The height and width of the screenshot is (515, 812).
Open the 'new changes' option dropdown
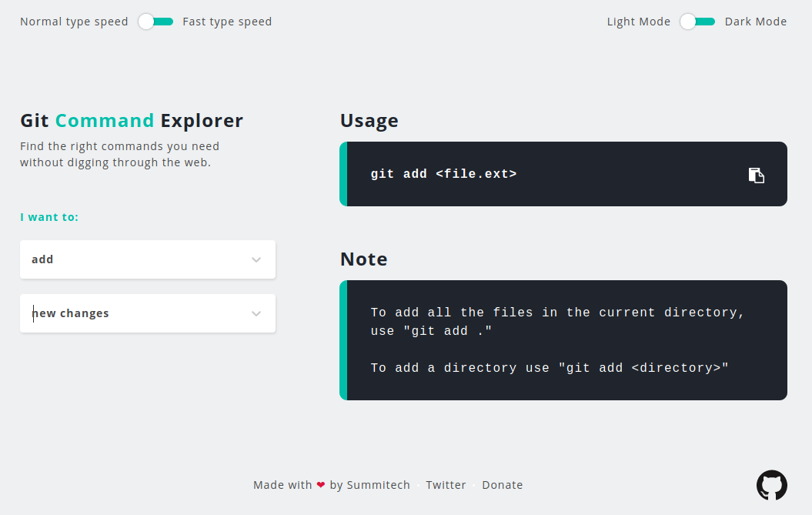click(x=148, y=313)
